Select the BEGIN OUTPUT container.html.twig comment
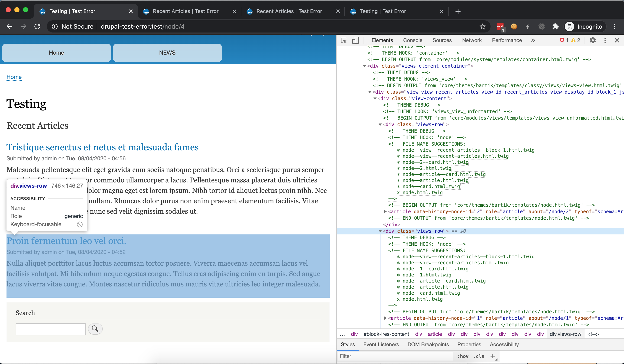Screen dimensions: 624x364 (x=479, y=59)
